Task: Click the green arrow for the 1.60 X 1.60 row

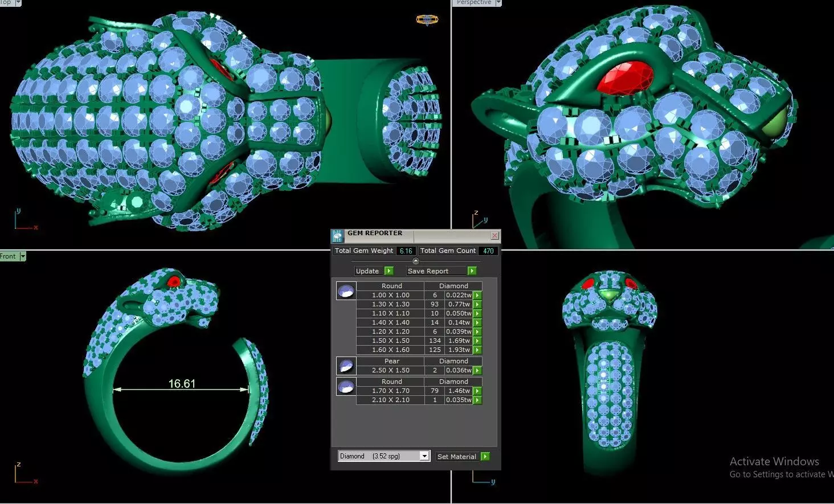Action: coord(477,350)
